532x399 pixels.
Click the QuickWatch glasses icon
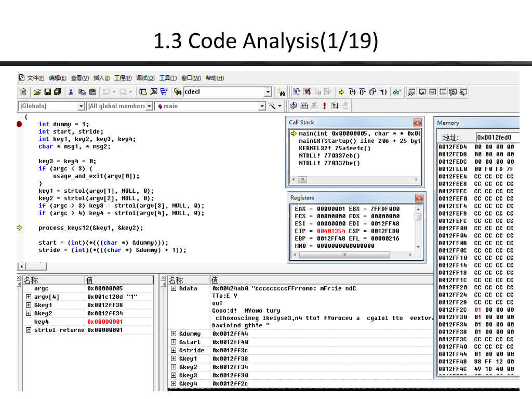396,92
